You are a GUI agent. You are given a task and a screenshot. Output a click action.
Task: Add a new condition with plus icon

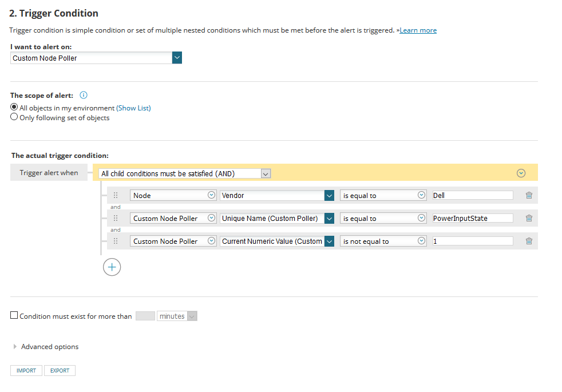112,267
